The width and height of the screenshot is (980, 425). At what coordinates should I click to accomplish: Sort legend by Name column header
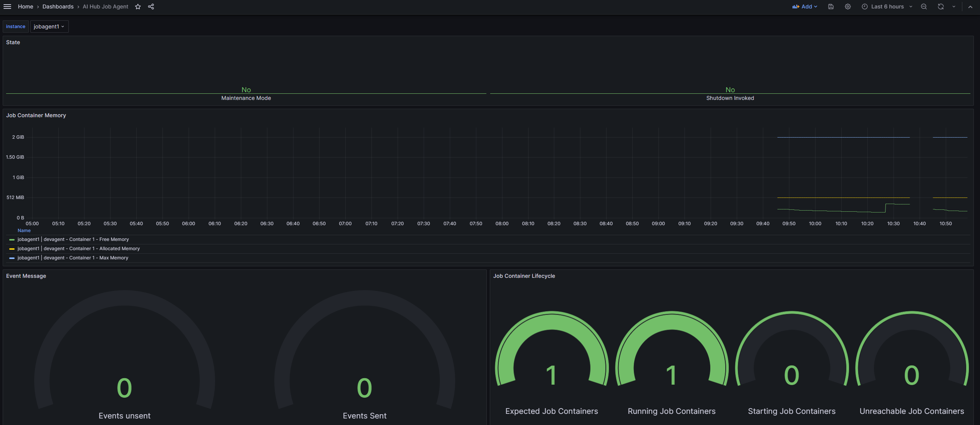[x=24, y=231]
